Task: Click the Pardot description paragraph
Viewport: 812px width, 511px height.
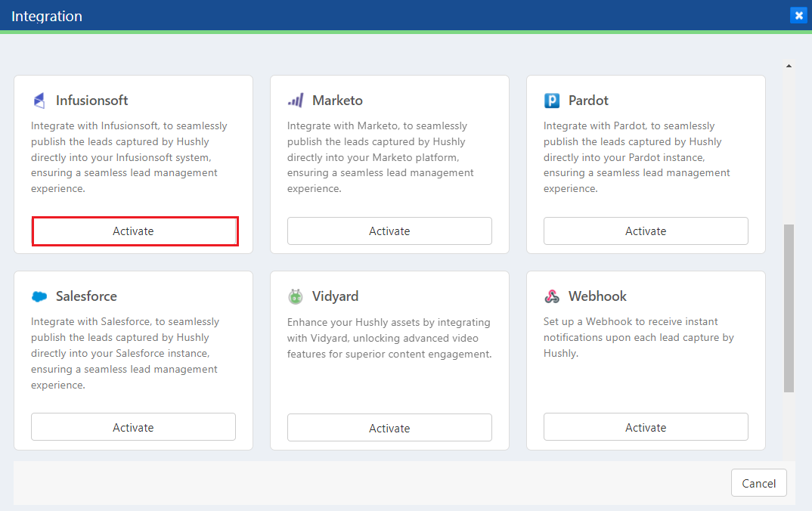Action: point(637,157)
